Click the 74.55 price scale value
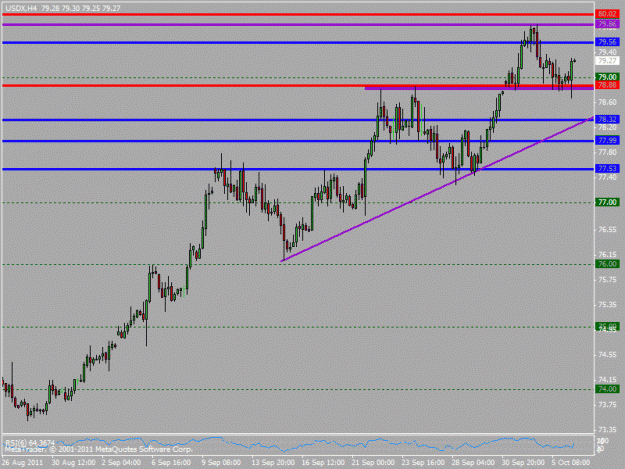 (607, 355)
